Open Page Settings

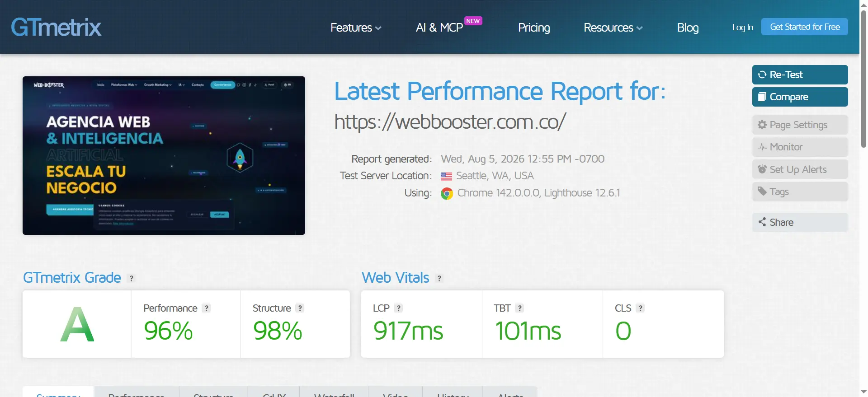click(800, 125)
